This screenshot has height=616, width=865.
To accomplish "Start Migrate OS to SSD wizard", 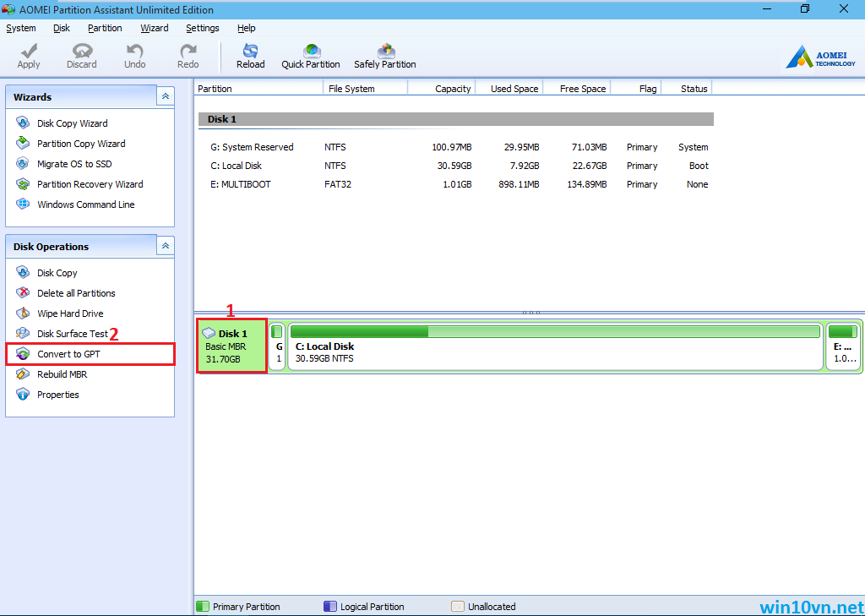I will click(x=74, y=164).
